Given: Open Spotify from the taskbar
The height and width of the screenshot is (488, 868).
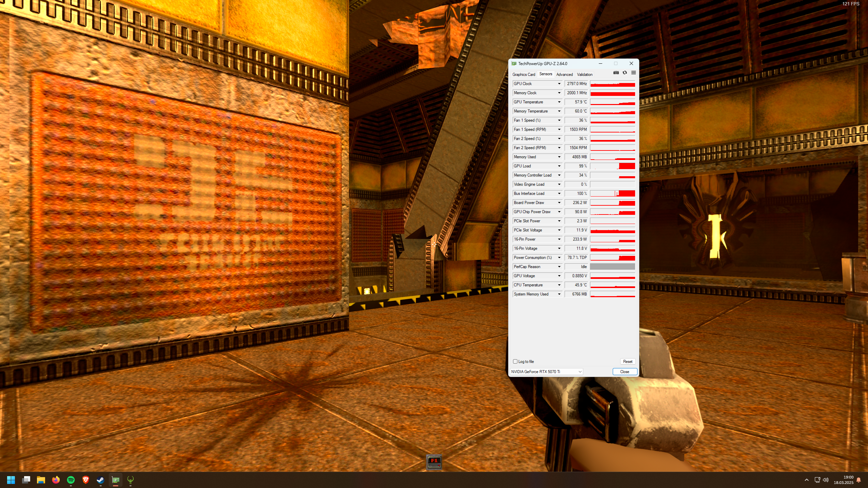Looking at the screenshot, I should pos(71,480).
